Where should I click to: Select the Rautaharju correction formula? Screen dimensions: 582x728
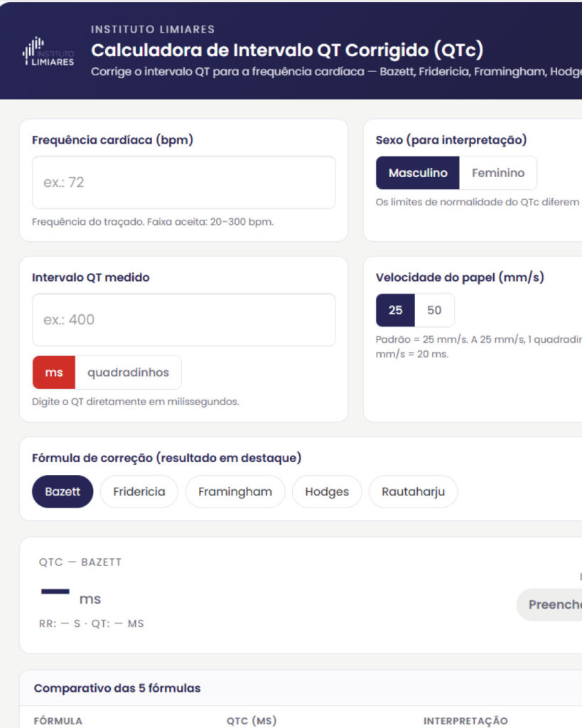click(413, 491)
